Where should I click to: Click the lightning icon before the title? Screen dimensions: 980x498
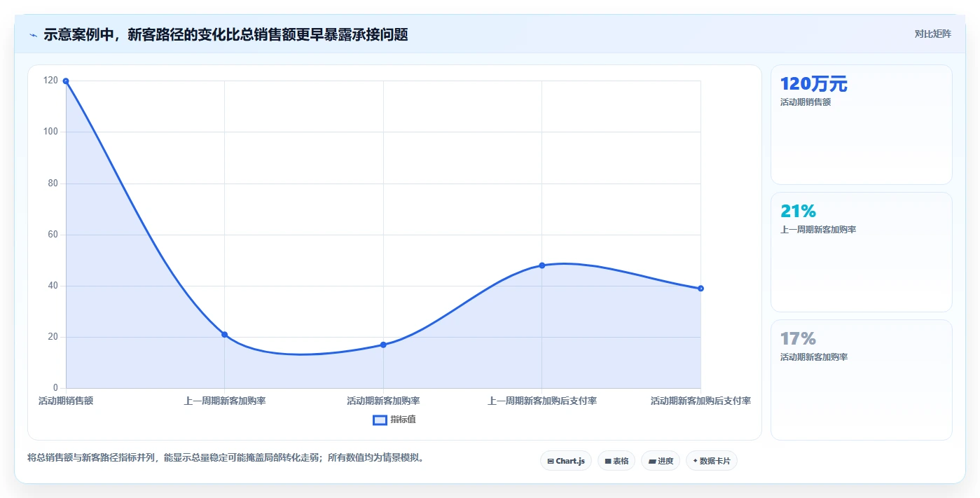click(x=34, y=34)
